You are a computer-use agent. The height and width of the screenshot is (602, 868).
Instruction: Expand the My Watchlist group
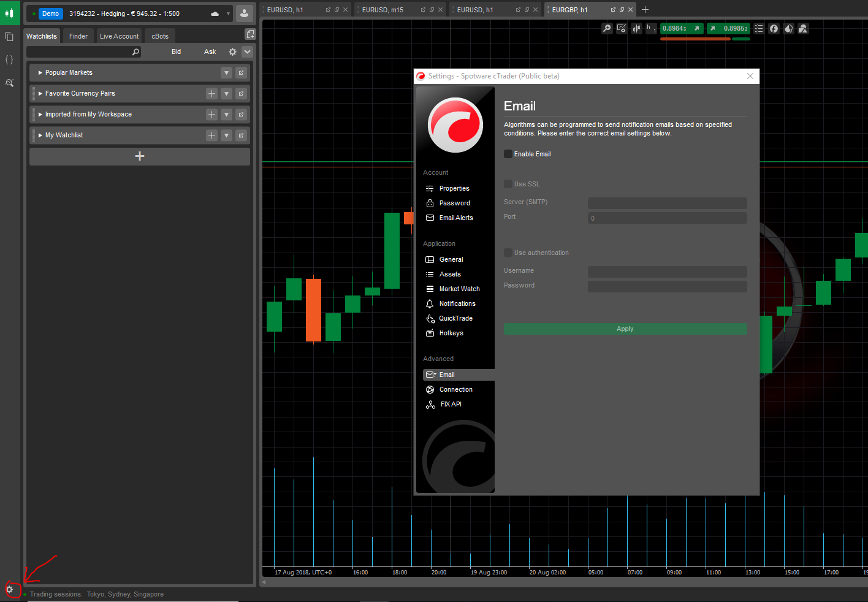coord(40,135)
